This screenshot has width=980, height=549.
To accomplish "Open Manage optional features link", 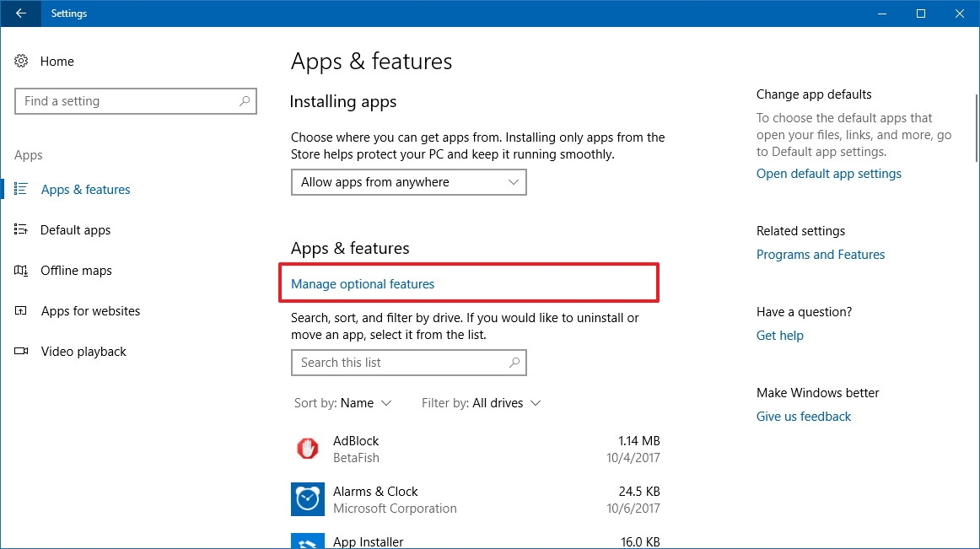I will 363,284.
